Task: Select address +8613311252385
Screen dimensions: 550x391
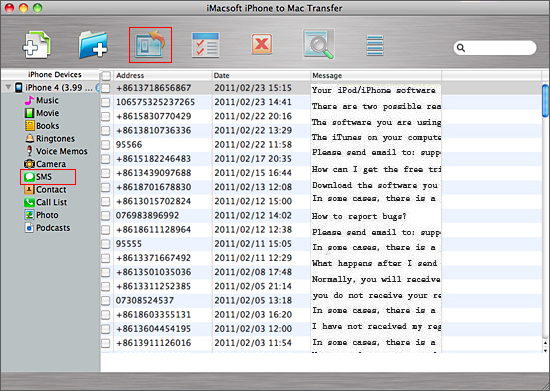Action: [154, 286]
